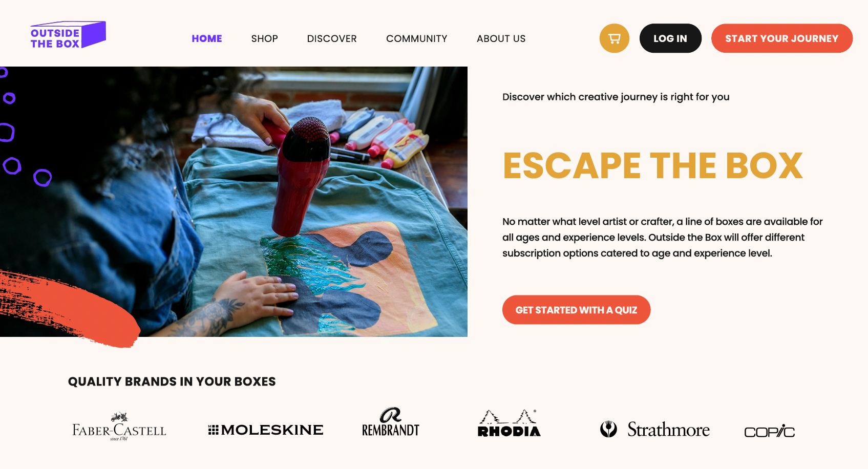The height and width of the screenshot is (469, 868).
Task: Open the Rembrandt brand logo
Action: tap(391, 422)
